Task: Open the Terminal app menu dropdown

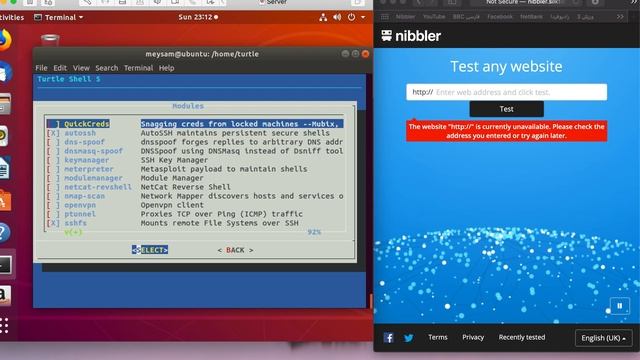Action: (59, 17)
